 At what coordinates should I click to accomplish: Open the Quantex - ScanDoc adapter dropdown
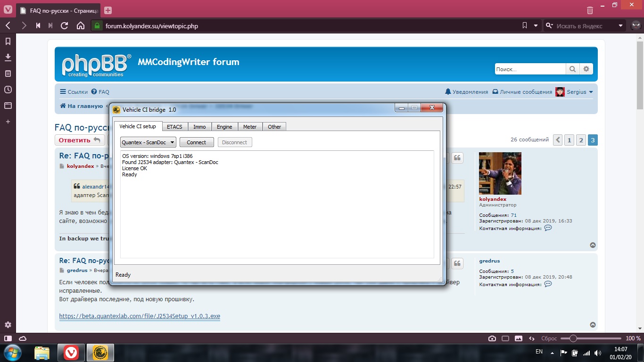pyautogui.click(x=148, y=142)
